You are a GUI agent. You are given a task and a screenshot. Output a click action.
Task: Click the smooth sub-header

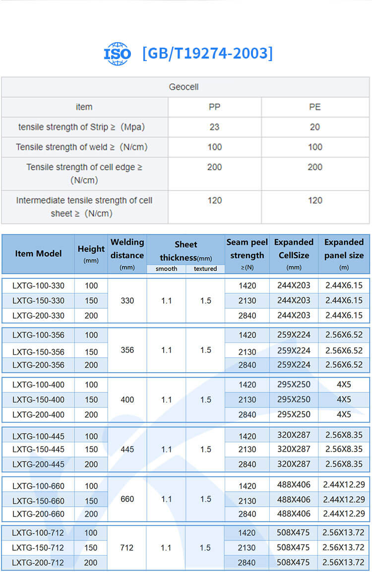pyautogui.click(x=166, y=268)
